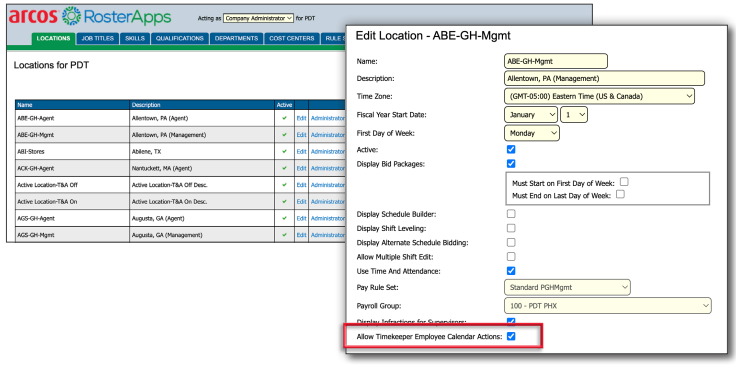
Task: Click Edit link for ABE-GH-Agent row
Action: click(x=301, y=118)
